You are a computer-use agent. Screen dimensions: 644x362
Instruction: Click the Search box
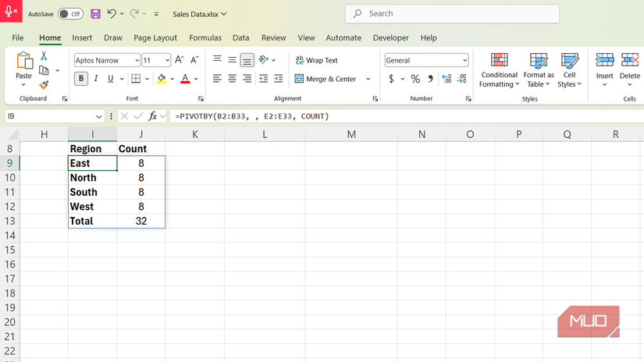pos(452,13)
